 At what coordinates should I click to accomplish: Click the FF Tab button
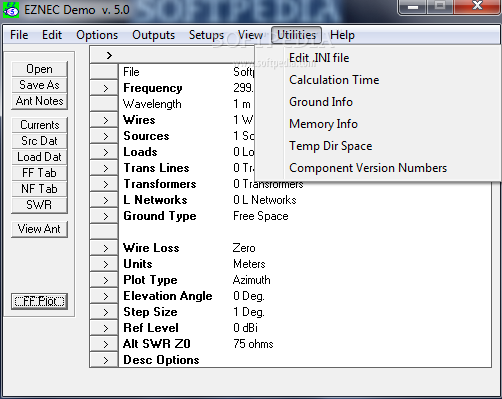point(39,173)
